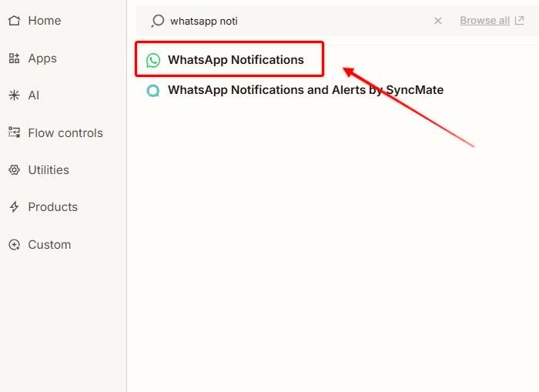The image size is (539, 392).
Task: Click the grid icon beside Apps
Action: [14, 59]
